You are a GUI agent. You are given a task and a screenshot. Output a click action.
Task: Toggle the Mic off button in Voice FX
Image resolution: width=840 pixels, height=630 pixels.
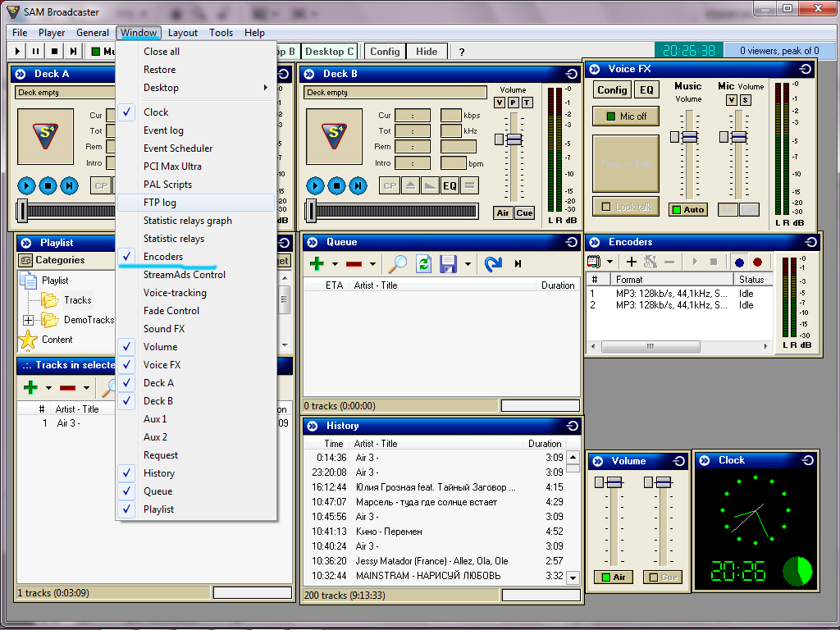[625, 116]
